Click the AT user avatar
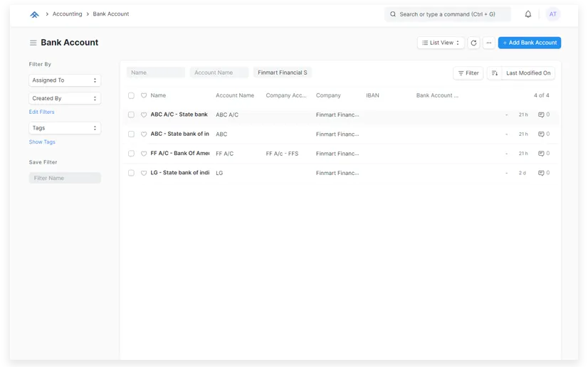The height and width of the screenshot is (367, 588). (x=552, y=14)
